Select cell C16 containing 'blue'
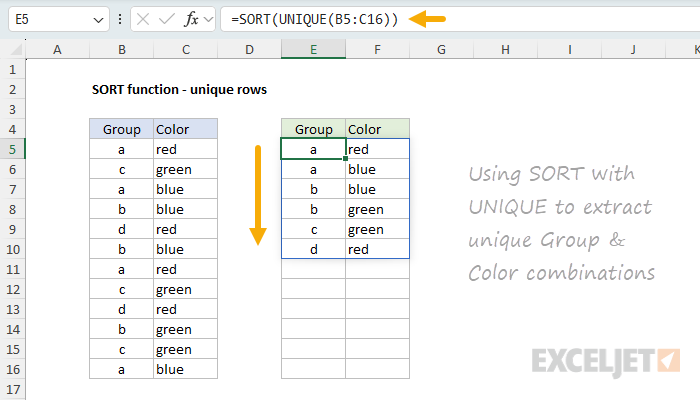This screenshot has width=700, height=400. tap(186, 369)
